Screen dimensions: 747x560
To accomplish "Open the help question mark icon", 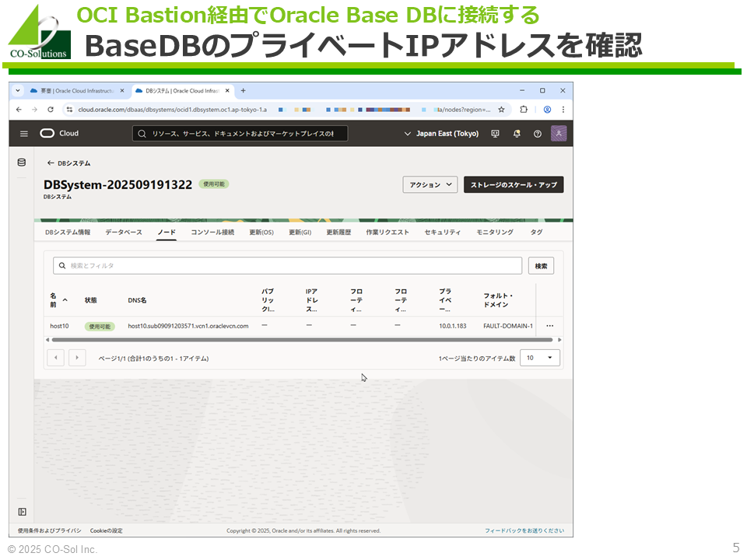I will (x=538, y=134).
